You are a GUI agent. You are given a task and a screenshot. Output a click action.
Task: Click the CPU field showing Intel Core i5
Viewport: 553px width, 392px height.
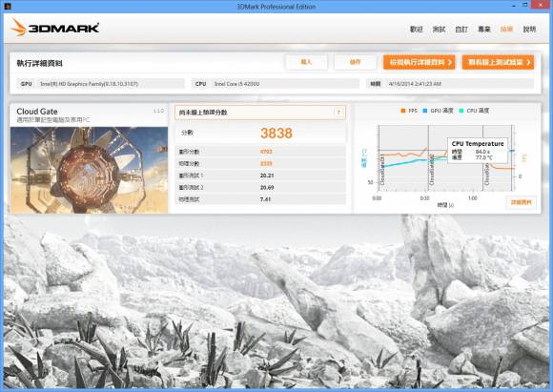point(286,84)
